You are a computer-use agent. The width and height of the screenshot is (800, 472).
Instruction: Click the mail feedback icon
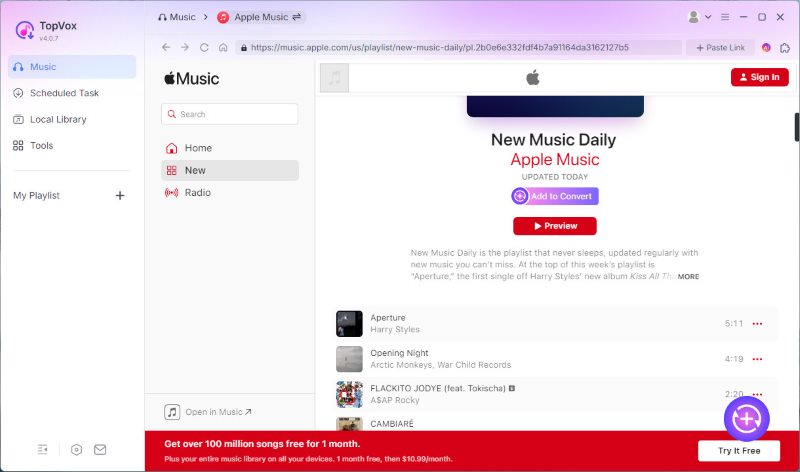pyautogui.click(x=100, y=450)
